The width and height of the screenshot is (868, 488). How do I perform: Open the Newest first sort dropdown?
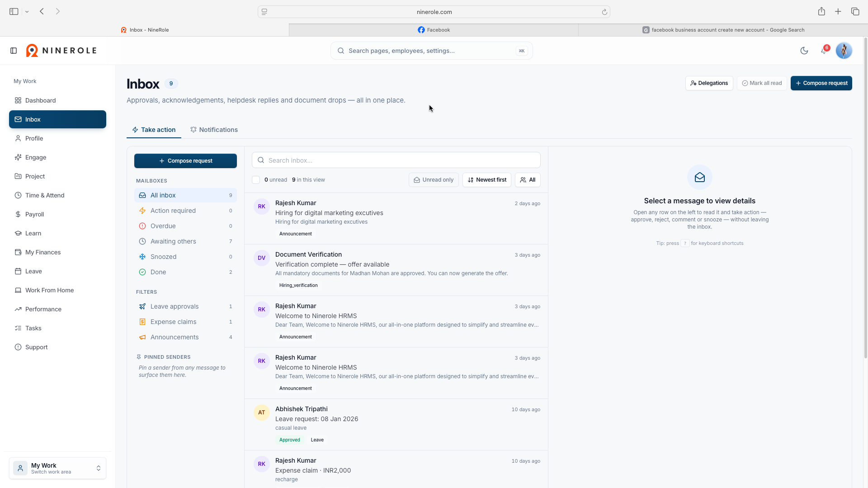tap(487, 180)
